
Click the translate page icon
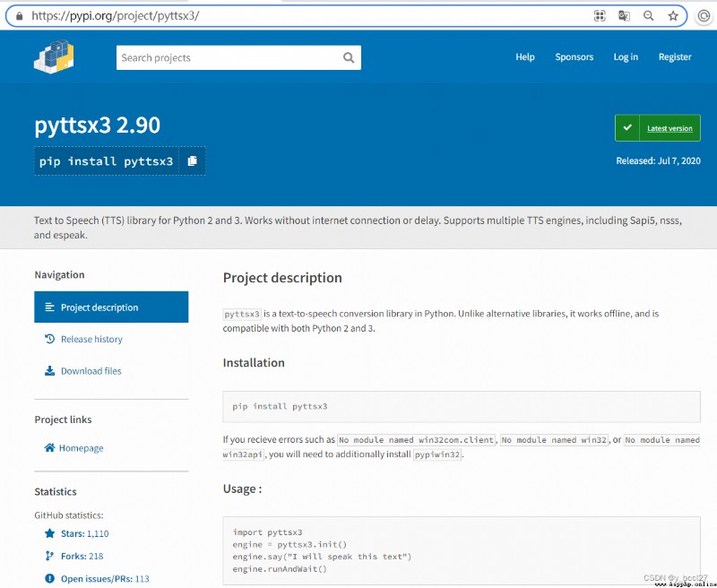coord(624,16)
